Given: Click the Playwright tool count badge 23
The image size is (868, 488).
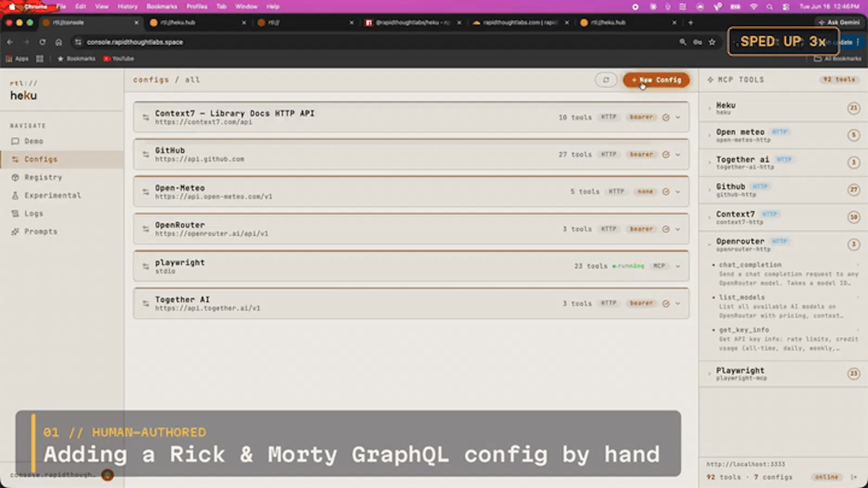Looking at the screenshot, I should point(853,374).
